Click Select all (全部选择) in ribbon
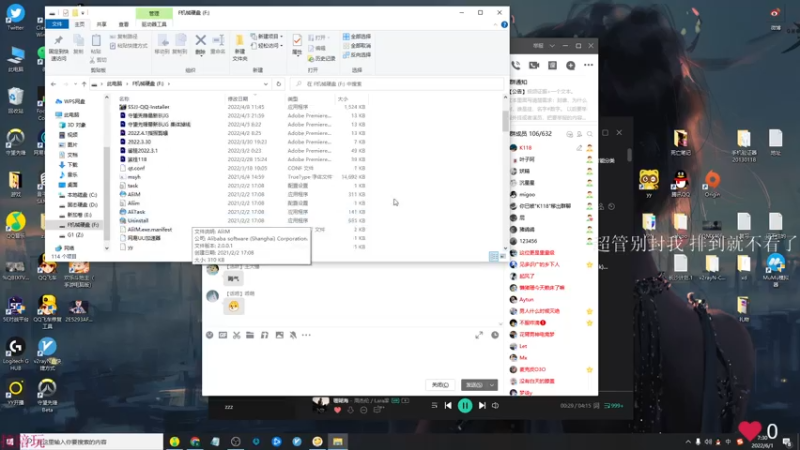The width and height of the screenshot is (800, 450). (x=357, y=37)
